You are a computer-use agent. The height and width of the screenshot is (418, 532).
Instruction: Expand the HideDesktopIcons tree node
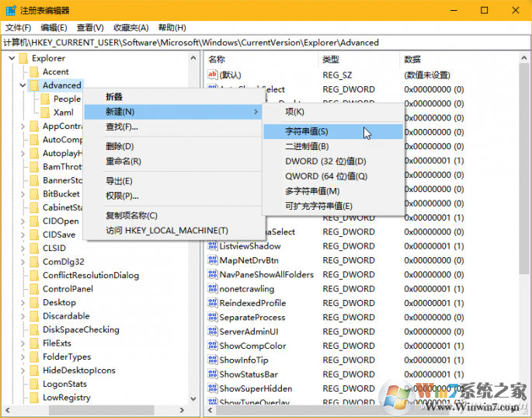click(23, 371)
